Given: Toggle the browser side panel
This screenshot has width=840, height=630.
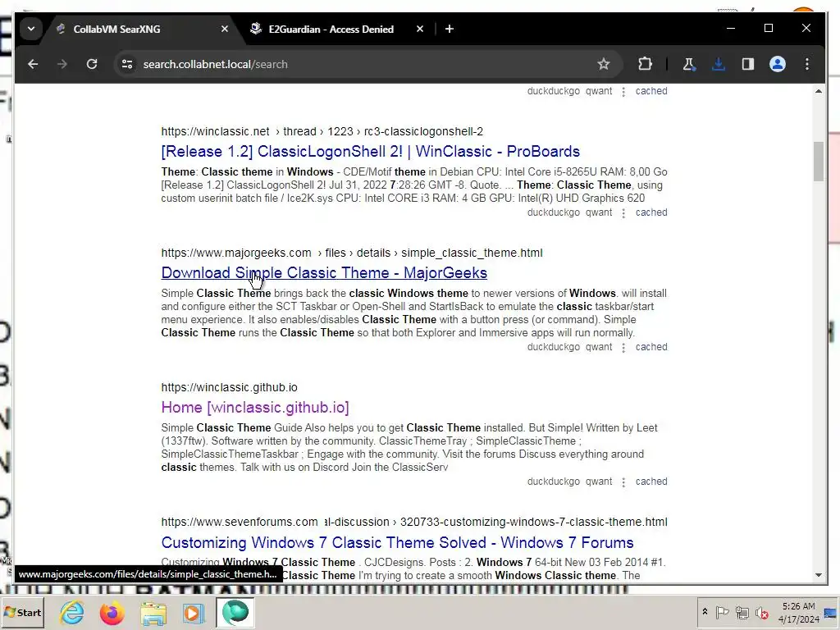Looking at the screenshot, I should [748, 64].
